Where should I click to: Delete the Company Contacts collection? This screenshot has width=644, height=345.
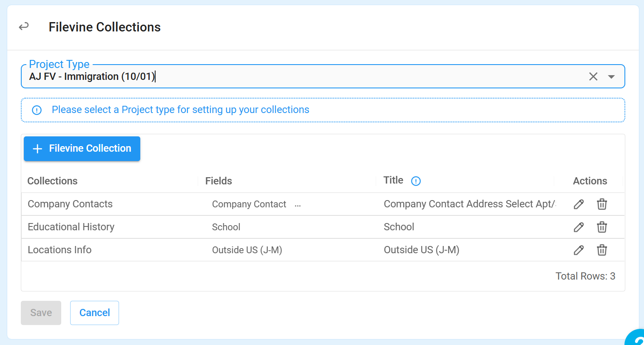pos(602,204)
